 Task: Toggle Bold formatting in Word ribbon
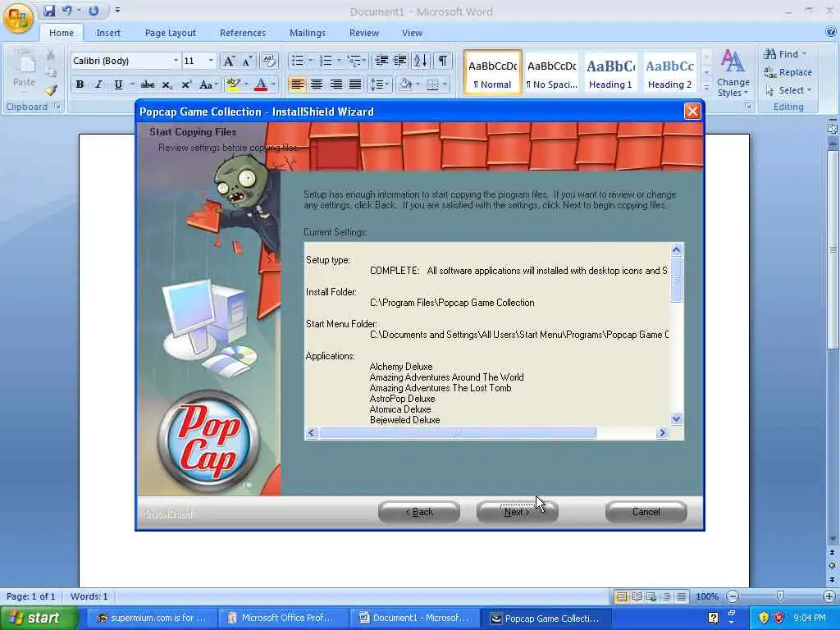[80, 84]
